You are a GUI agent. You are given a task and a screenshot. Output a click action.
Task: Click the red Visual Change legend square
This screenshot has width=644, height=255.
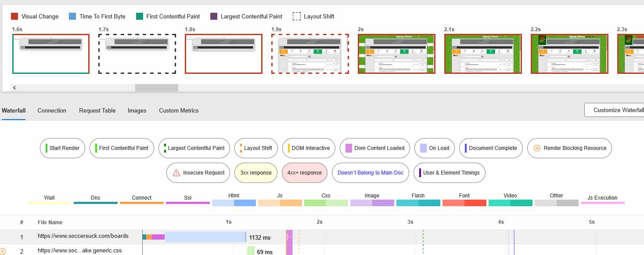click(14, 16)
